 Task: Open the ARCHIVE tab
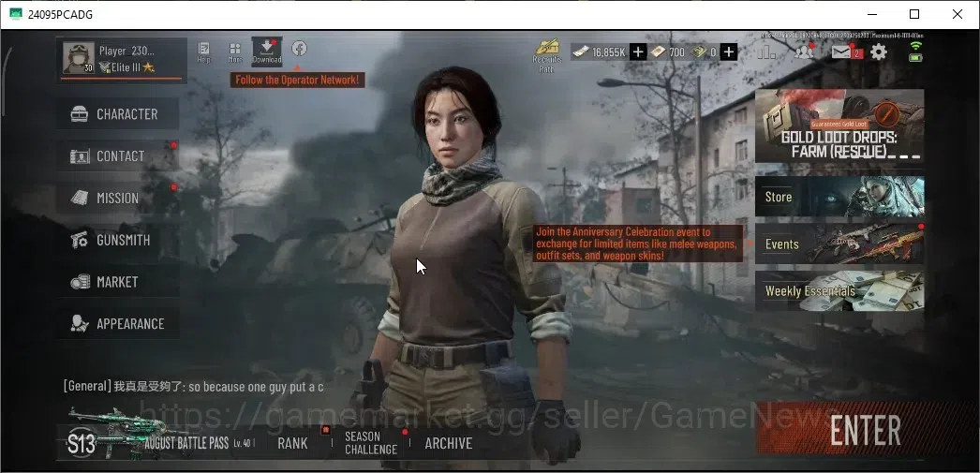coord(448,443)
